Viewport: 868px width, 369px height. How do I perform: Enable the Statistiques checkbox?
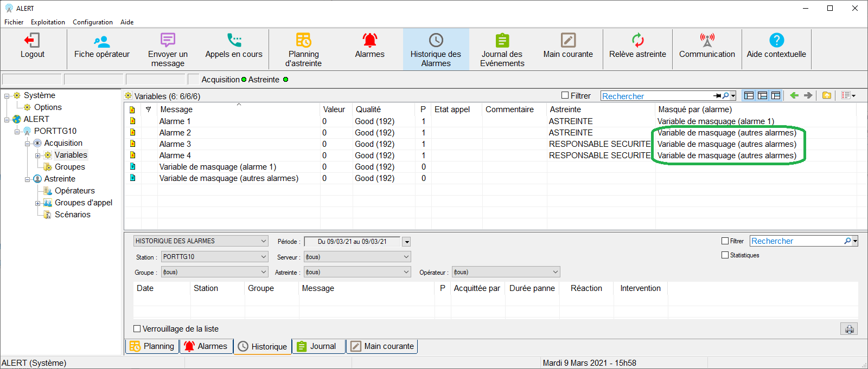pos(725,255)
